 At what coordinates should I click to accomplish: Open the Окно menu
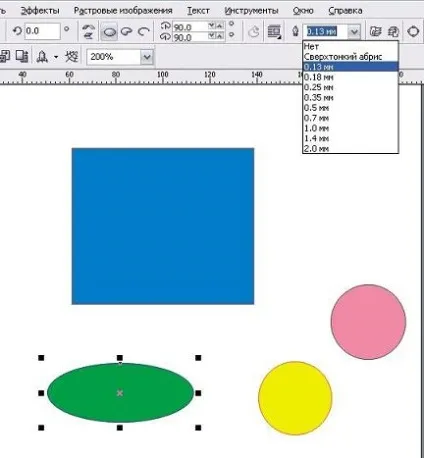tap(303, 11)
